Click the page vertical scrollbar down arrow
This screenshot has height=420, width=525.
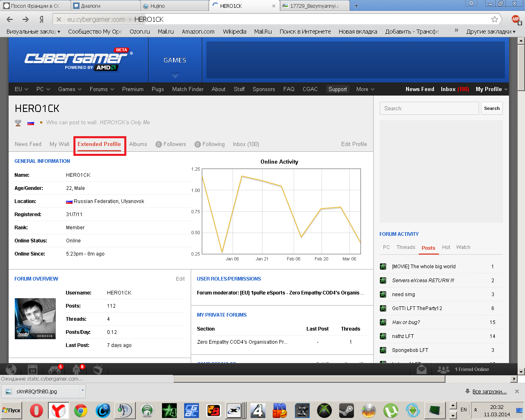pyautogui.click(x=521, y=372)
